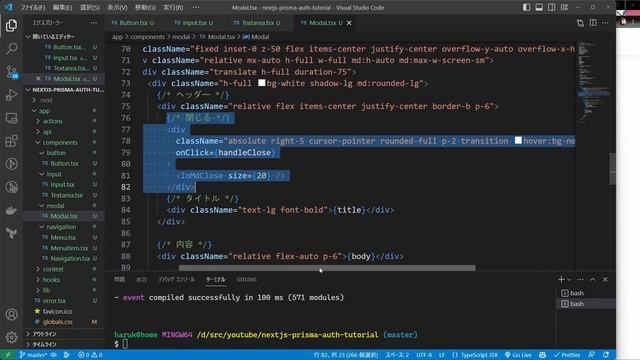The width and height of the screenshot is (640, 360).
Task: Switch to the デバッグ コンソール panel tab
Action: tap(177, 280)
